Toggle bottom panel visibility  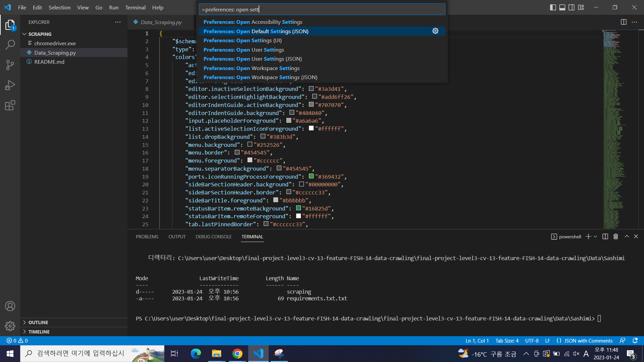562,7
